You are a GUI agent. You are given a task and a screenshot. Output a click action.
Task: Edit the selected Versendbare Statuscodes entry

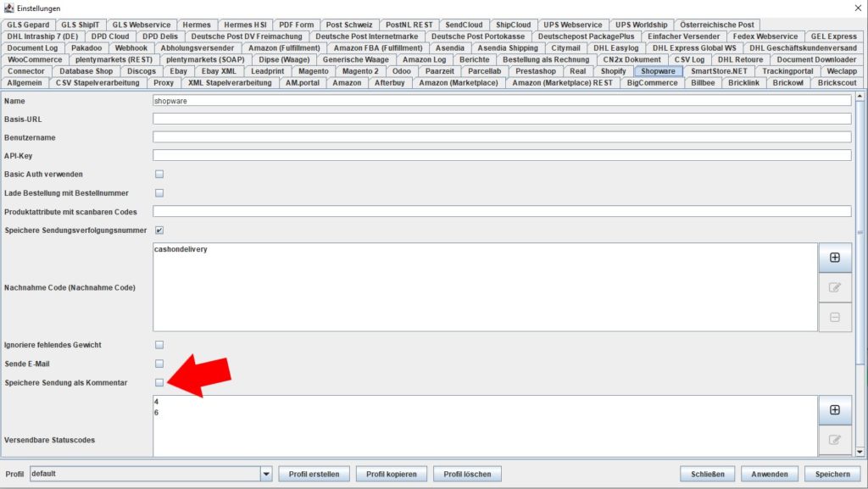pos(835,440)
